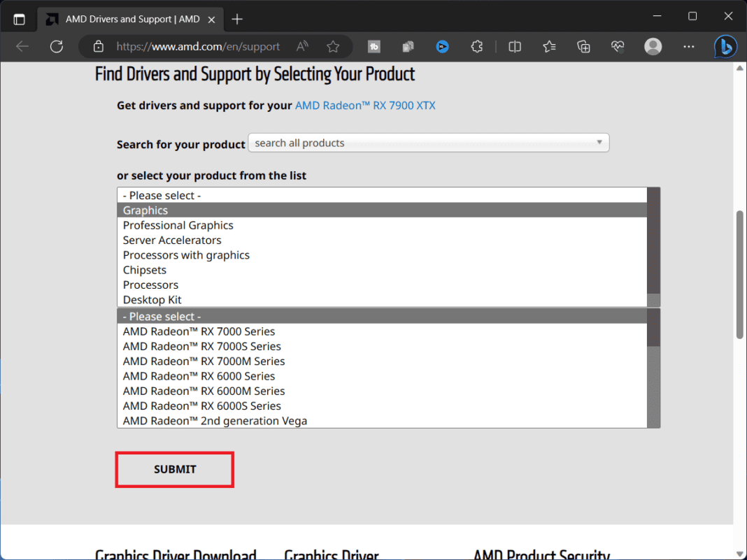Open the search all products dropdown
This screenshot has height=560, width=747.
(429, 143)
